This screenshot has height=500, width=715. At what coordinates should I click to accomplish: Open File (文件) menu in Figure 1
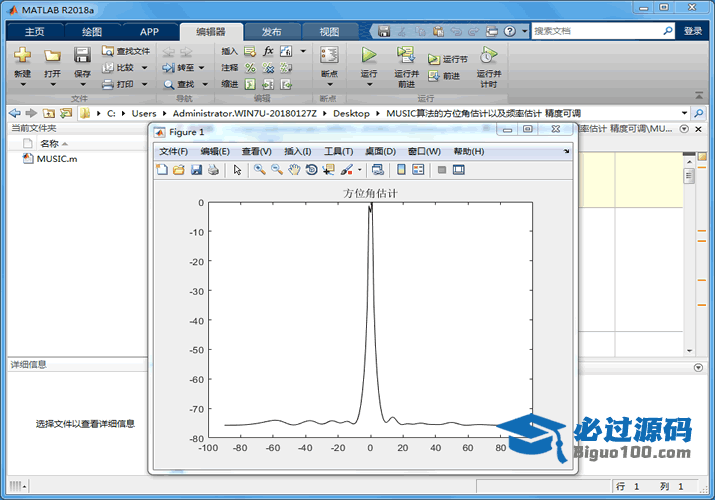(x=173, y=151)
